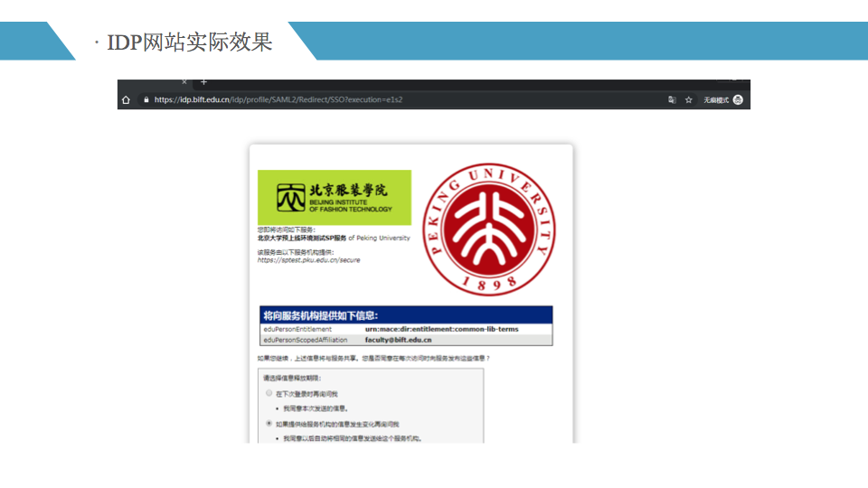Click the Peking University red seal logo
The image size is (868, 488).
[489, 230]
